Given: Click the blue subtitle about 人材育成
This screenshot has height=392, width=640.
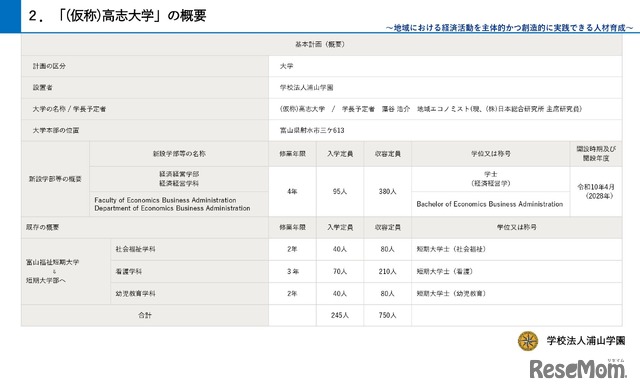Looking at the screenshot, I should point(510,28).
